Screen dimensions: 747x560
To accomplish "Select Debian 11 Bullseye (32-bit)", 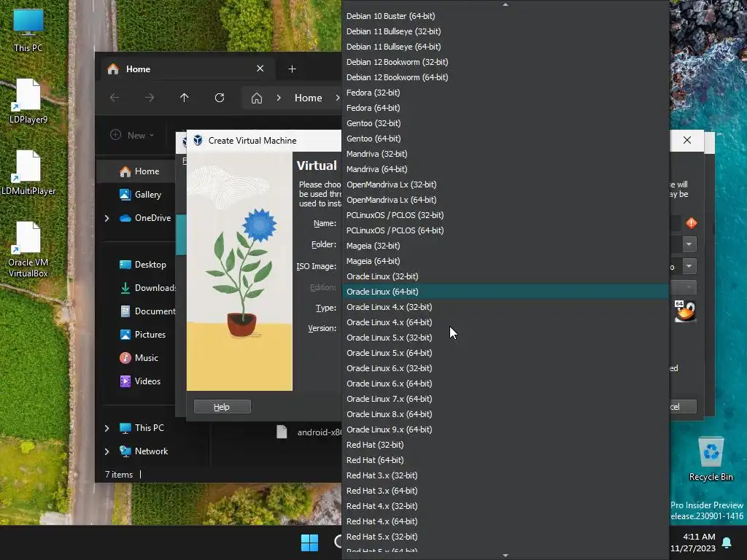I will click(505, 31).
